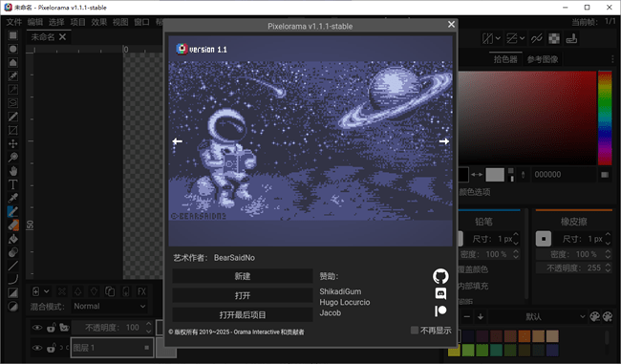
Task: Select the Bucket fill tool
Action: tap(12, 239)
